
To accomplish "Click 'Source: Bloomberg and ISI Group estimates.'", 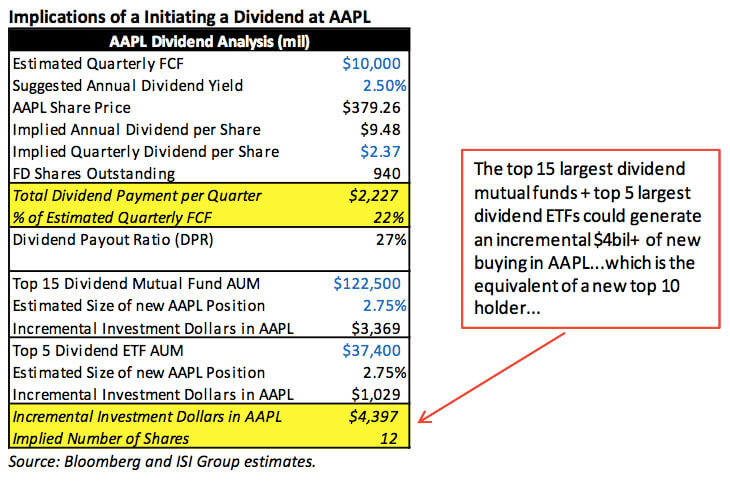I will tap(162, 461).
